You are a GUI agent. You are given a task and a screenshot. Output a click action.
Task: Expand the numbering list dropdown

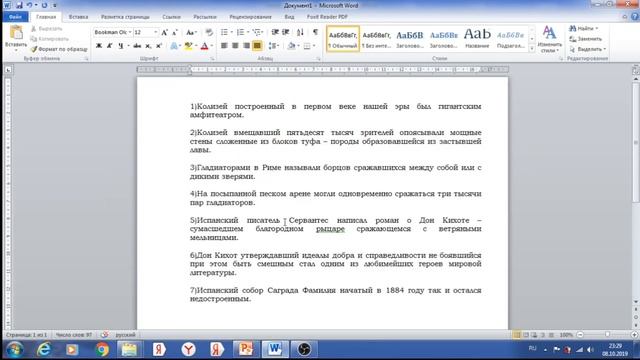[x=248, y=32]
